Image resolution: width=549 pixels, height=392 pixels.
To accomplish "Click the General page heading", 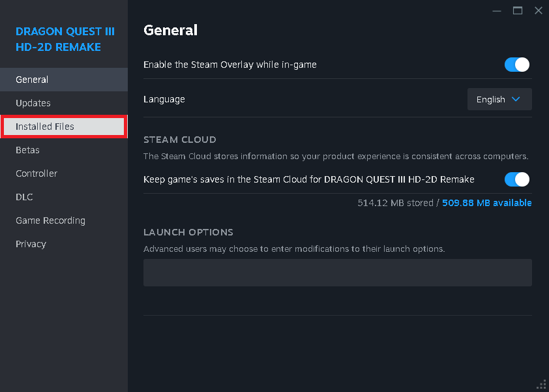I will pos(170,30).
